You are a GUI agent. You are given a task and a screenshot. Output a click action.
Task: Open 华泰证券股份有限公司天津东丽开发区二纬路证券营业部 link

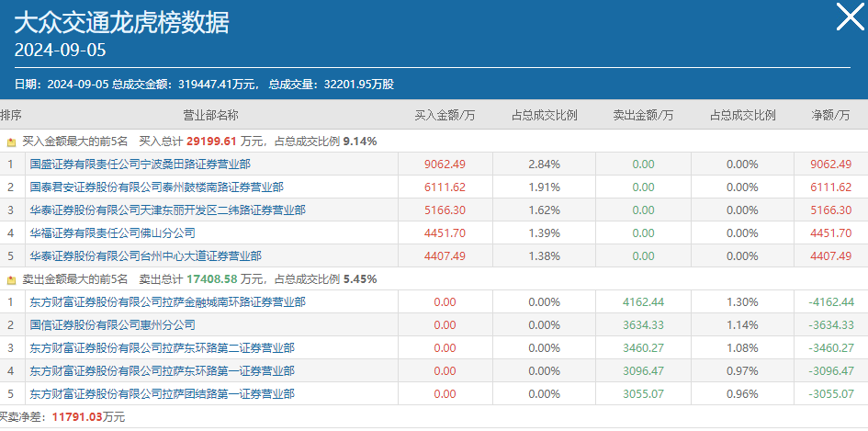tap(168, 210)
